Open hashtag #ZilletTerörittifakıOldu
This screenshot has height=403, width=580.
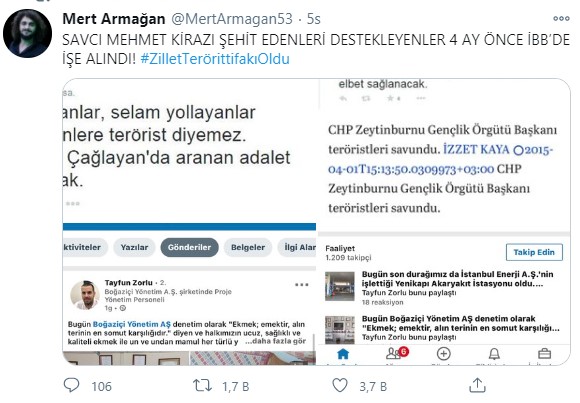point(215,59)
